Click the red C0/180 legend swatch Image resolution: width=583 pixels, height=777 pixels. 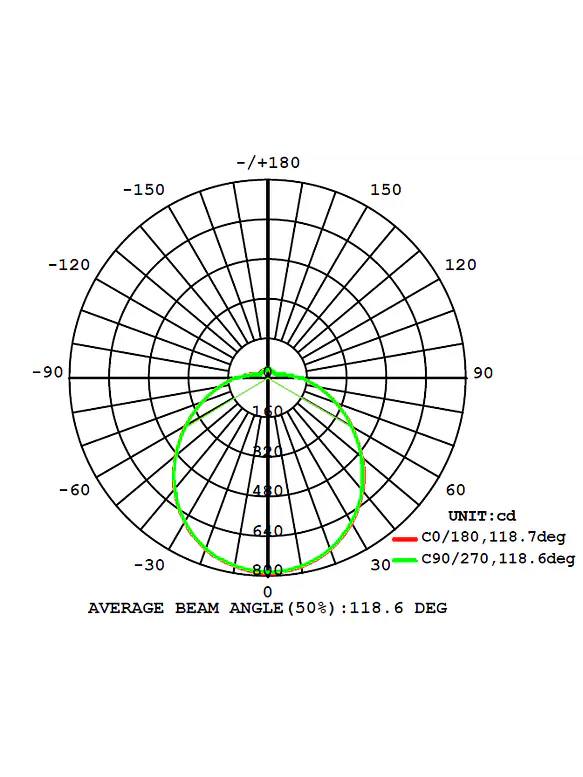(x=405, y=539)
